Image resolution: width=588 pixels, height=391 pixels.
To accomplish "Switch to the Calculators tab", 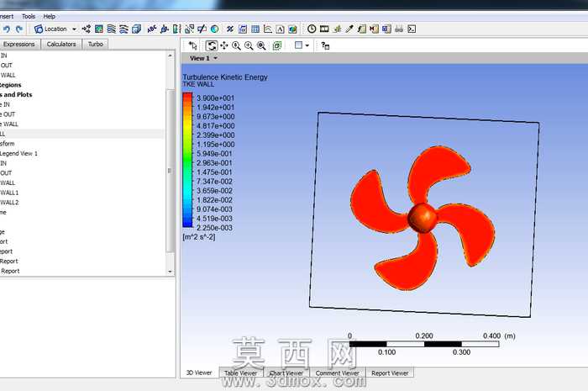I will (61, 45).
